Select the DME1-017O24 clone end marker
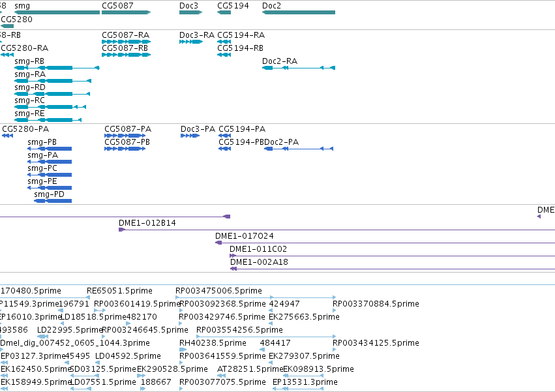 (x=218, y=243)
